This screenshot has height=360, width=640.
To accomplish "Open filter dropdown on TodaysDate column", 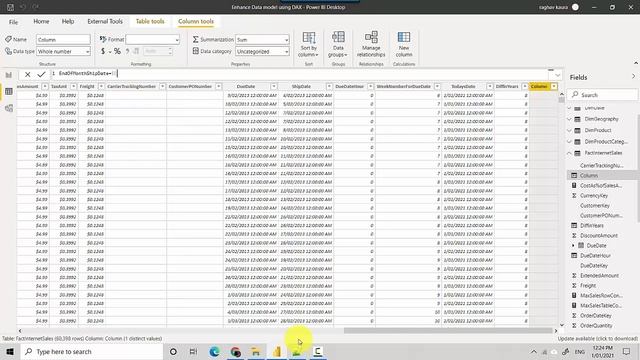I will 489,87.
